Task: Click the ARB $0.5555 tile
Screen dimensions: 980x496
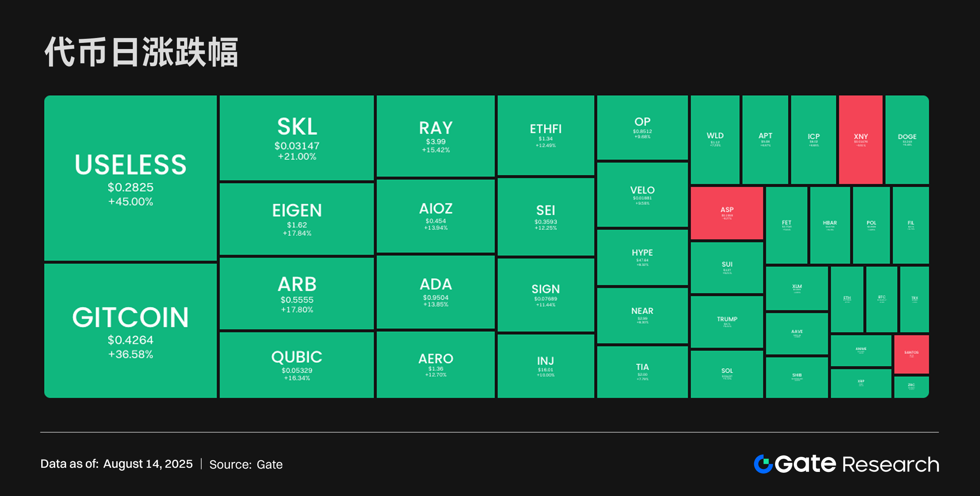Action: pyautogui.click(x=297, y=293)
